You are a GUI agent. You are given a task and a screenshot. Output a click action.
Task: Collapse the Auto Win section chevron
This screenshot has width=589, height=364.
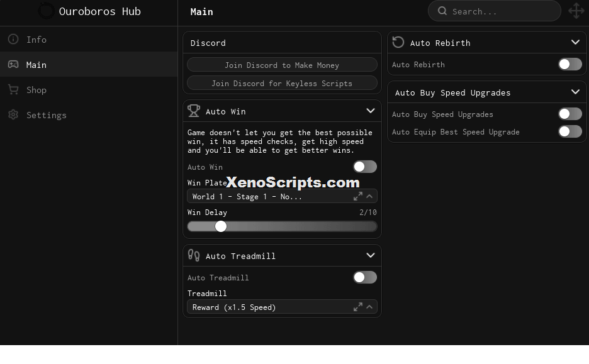371,111
